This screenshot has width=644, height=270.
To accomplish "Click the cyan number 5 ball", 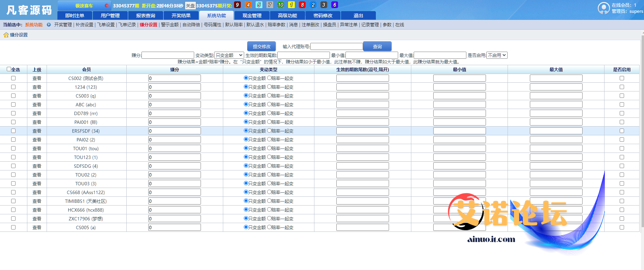I will tap(259, 5).
